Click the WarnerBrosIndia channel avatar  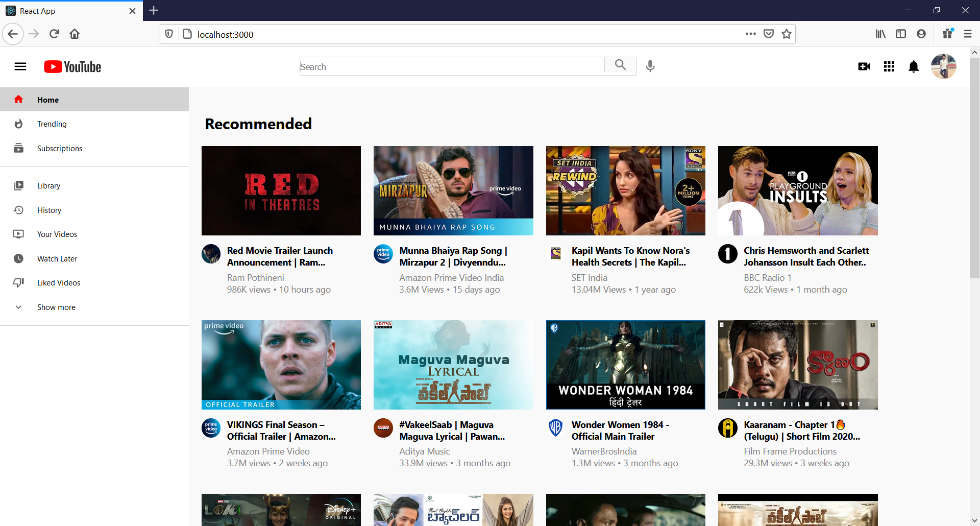point(555,427)
